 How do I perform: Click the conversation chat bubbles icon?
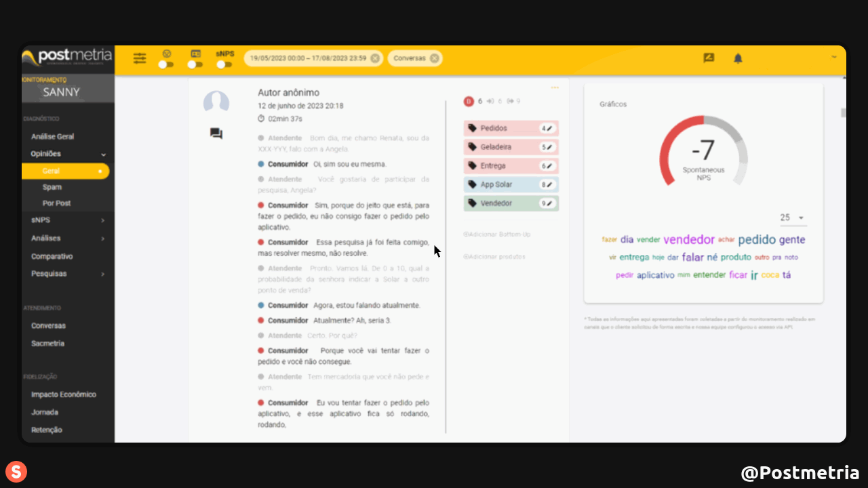216,134
